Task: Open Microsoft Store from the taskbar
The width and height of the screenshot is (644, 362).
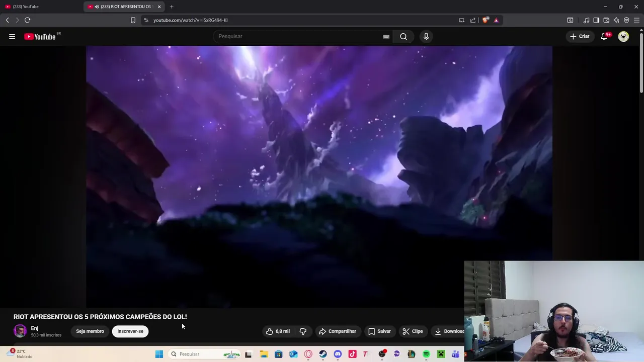Action: tap(278, 354)
